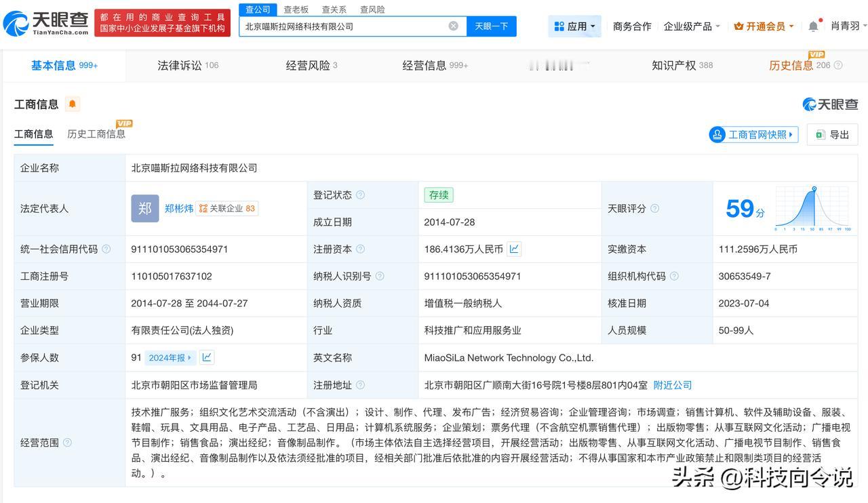868x503 pixels.
Task: Click the 登记机关 value 北京市朝阳区市场监督管理局
Action: pos(195,385)
